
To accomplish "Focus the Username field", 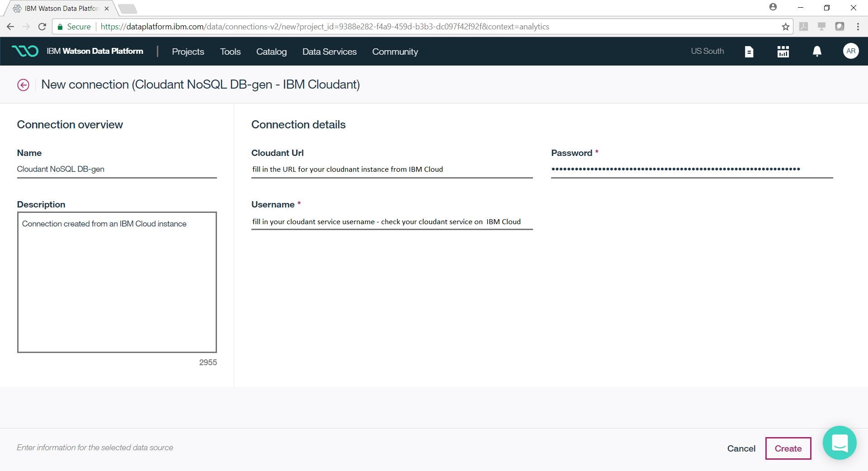I will [x=392, y=221].
